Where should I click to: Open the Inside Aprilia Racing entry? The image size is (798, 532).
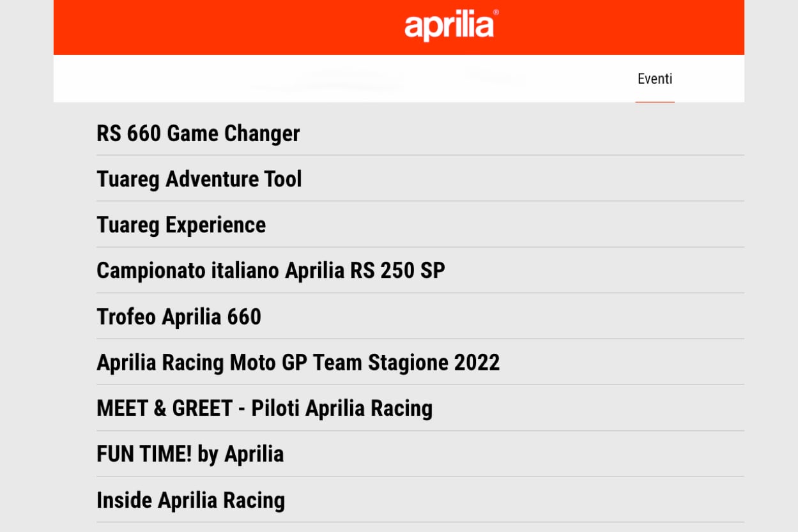(190, 500)
